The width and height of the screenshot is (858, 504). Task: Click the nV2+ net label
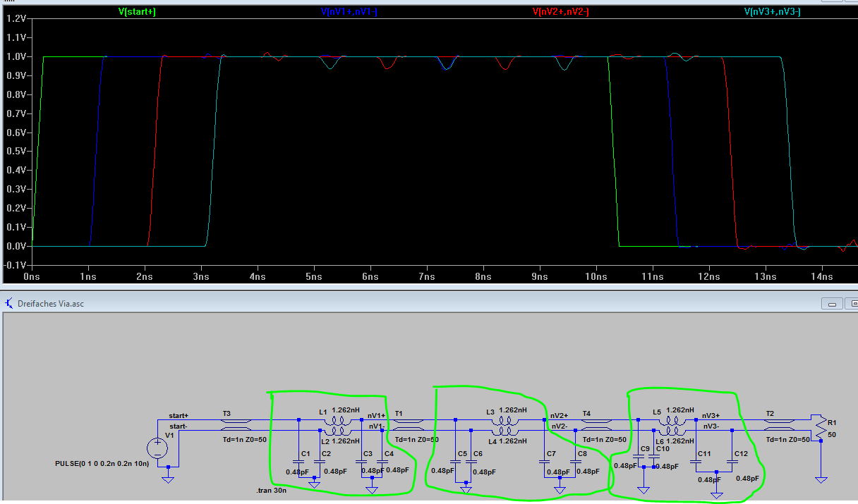(560, 415)
